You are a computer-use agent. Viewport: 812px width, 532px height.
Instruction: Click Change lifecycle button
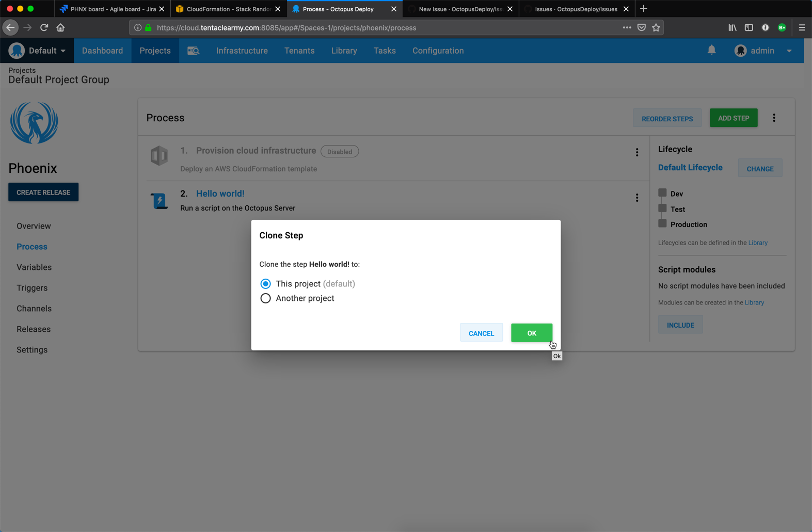(x=760, y=168)
